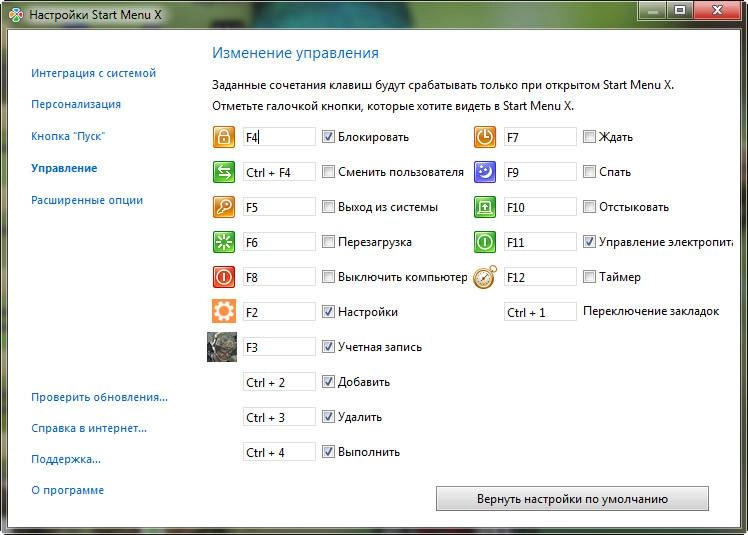Image resolution: width=748 pixels, height=535 pixels.
Task: Enable the Сменить пользователя checkbox
Action: [328, 171]
